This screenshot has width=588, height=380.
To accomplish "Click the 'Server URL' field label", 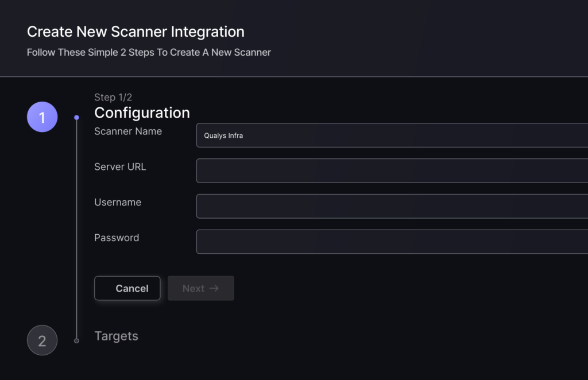I will 120,167.
